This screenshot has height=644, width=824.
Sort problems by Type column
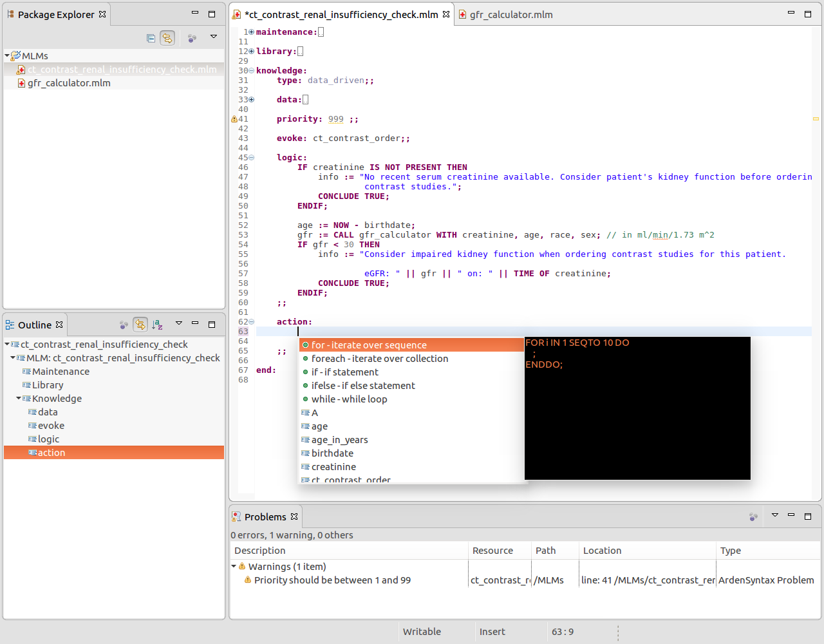(x=769, y=551)
